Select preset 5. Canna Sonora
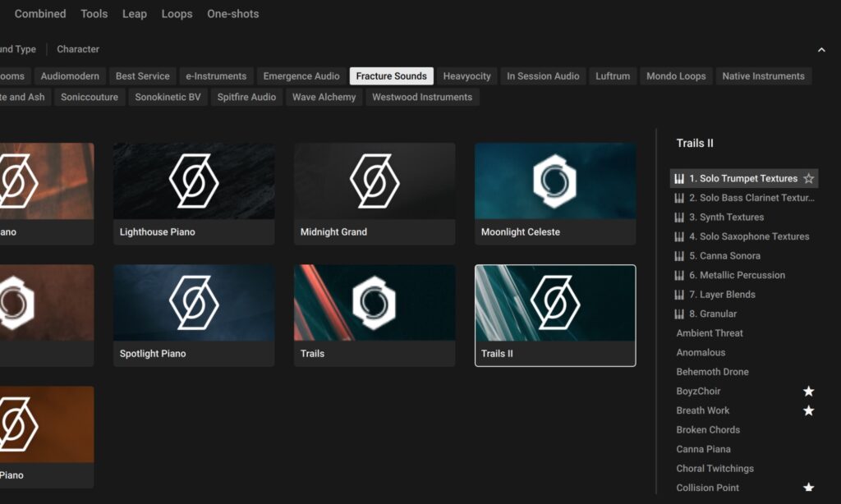 pyautogui.click(x=744, y=256)
